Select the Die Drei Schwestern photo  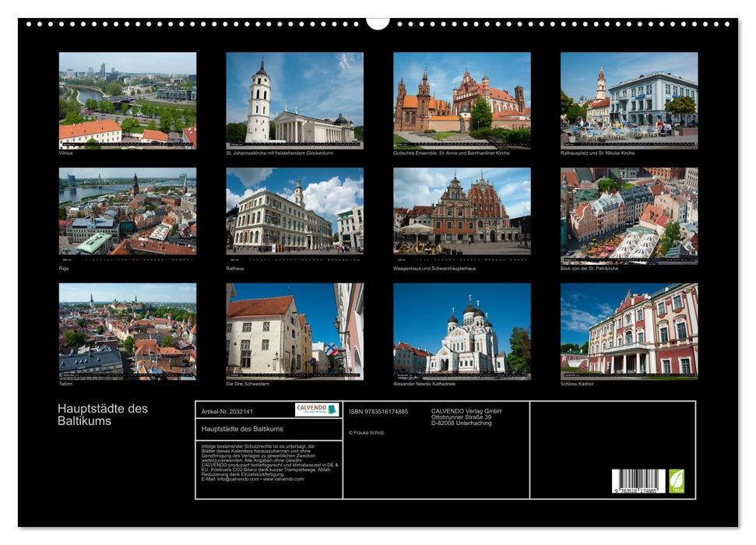tap(294, 331)
